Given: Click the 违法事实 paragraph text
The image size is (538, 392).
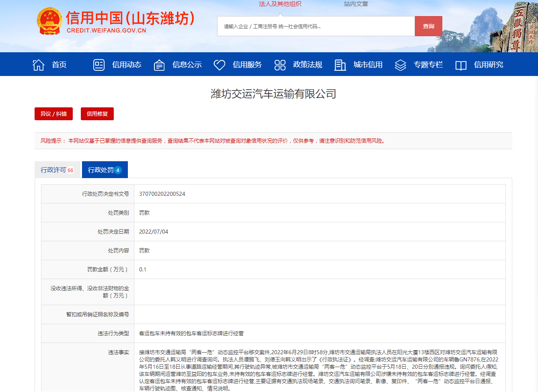Looking at the screenshot, I should point(319,370).
